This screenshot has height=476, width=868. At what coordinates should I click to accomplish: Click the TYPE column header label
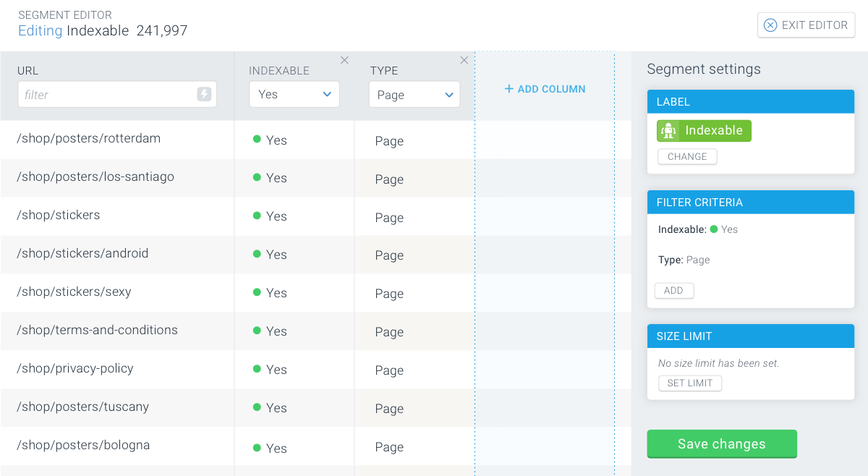[384, 71]
